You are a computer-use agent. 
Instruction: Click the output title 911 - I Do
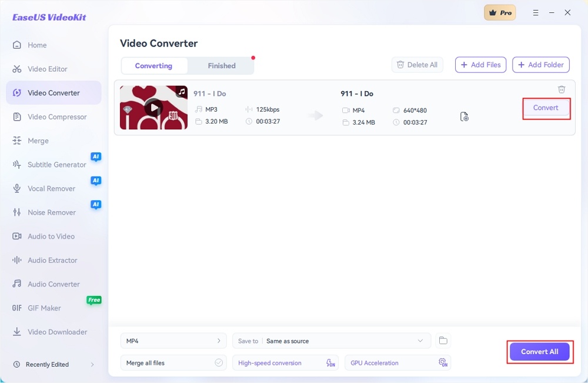point(357,94)
